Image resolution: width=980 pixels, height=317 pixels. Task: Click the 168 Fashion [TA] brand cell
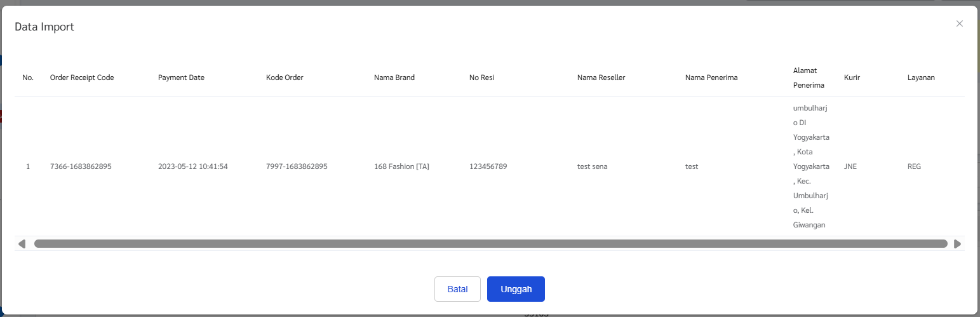coord(401,166)
